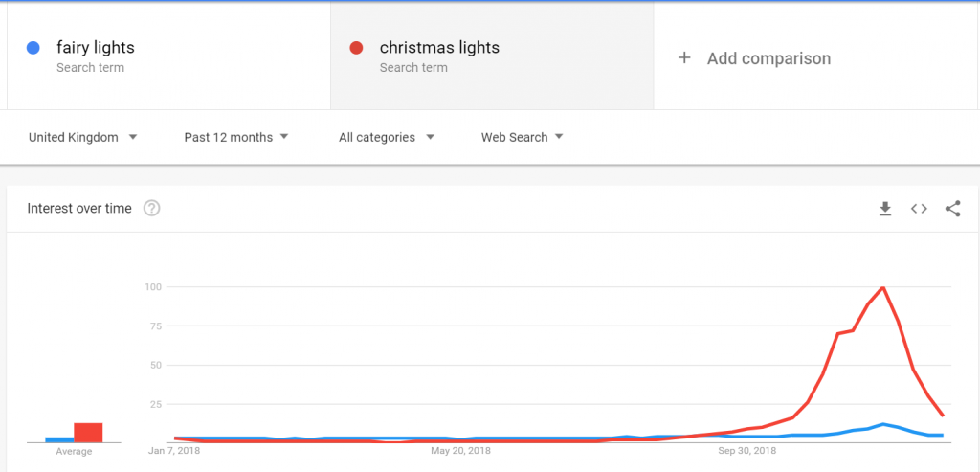Select the christmas lights search term

[439, 48]
